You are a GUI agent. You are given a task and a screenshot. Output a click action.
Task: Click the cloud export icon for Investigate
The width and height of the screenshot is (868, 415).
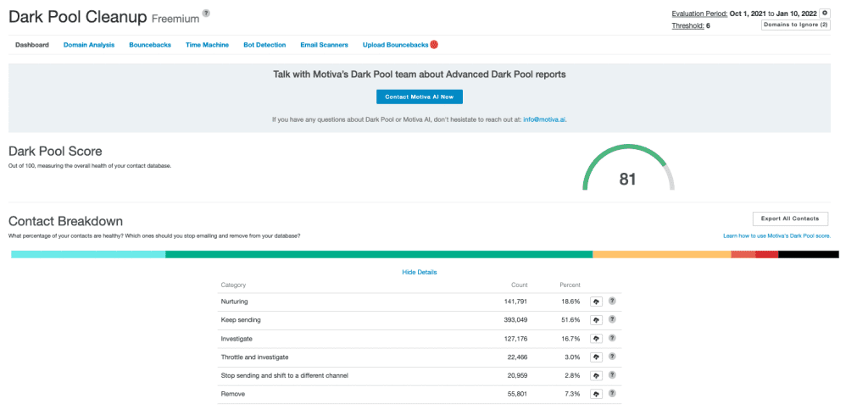[x=596, y=339]
